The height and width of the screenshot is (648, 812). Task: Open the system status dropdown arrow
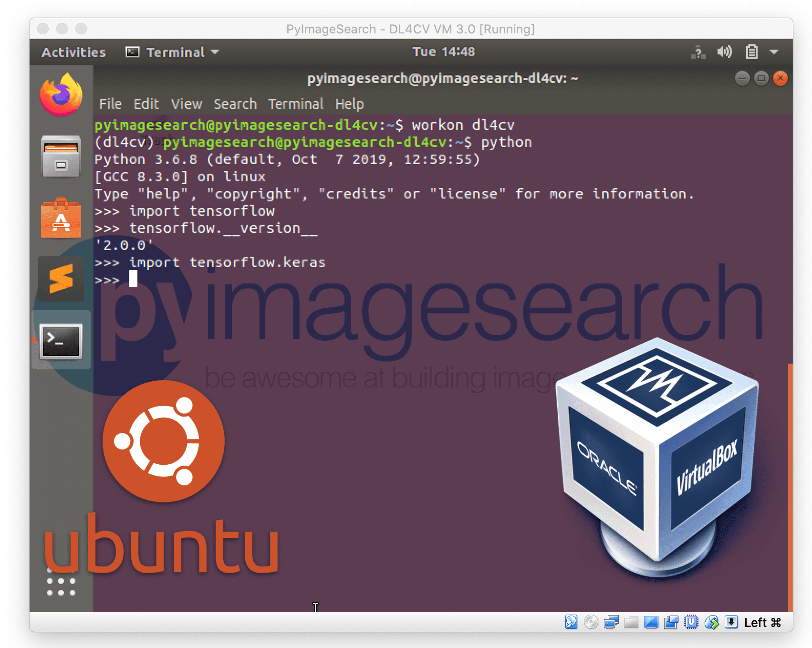[773, 52]
